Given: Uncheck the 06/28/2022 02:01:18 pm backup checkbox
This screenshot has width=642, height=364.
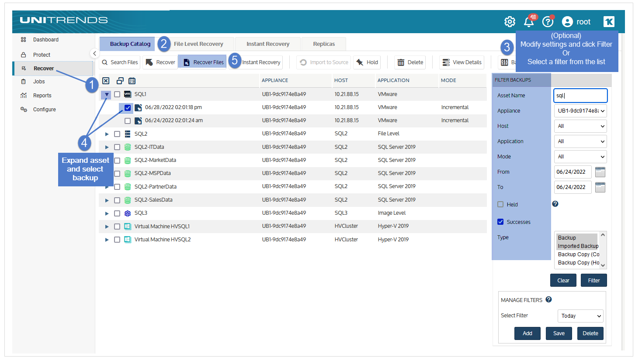Looking at the screenshot, I should tap(128, 107).
